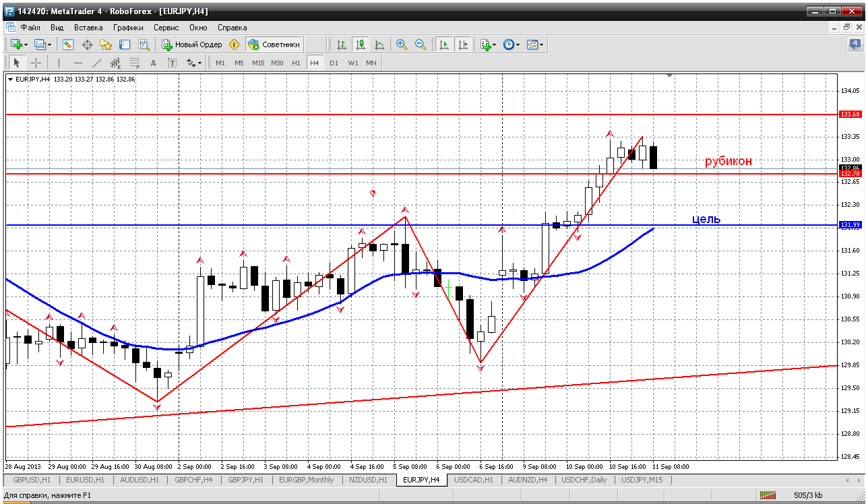Viewport: 868px width, 504px height.
Task: Click the рубикон label on the chart
Action: (x=728, y=161)
